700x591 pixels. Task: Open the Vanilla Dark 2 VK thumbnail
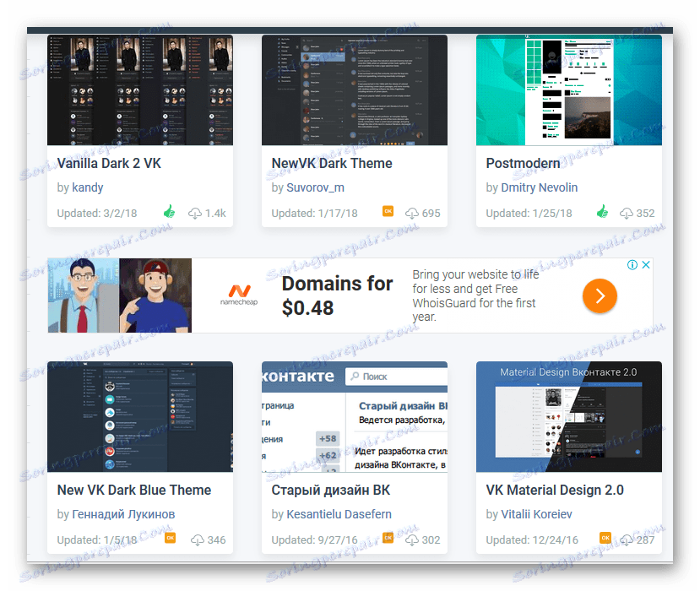tap(140, 90)
